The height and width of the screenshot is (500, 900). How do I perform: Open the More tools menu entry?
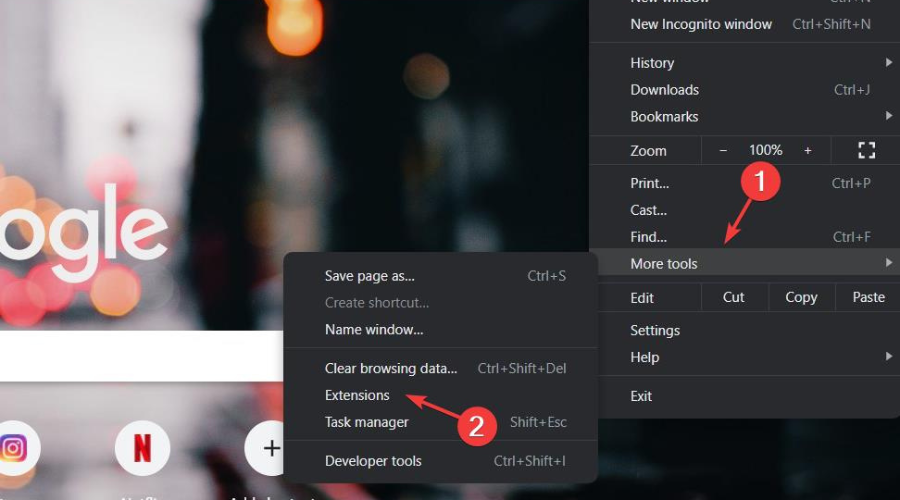click(x=744, y=263)
